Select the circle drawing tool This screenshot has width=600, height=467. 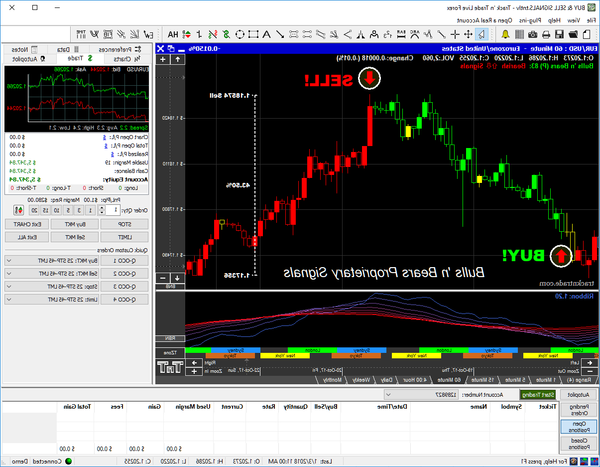coord(240,35)
